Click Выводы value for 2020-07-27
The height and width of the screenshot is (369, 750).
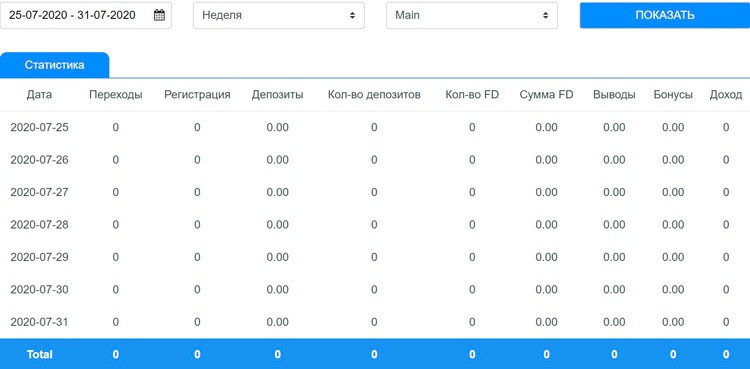614,192
